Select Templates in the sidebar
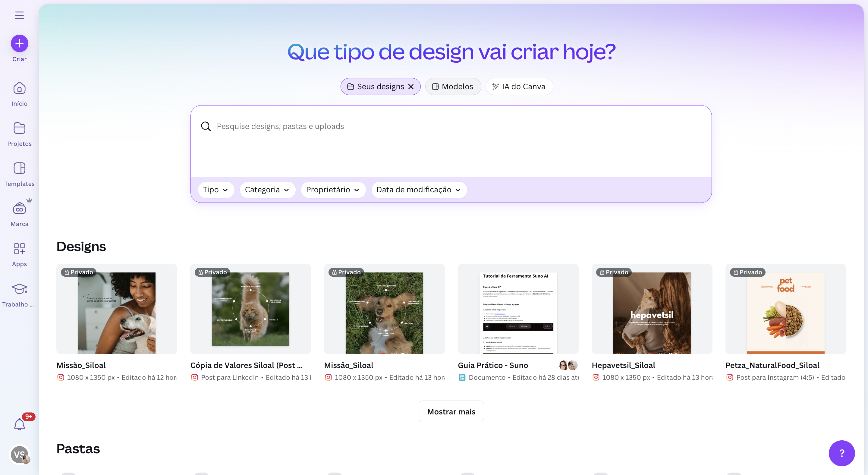868x475 pixels. [x=19, y=174]
